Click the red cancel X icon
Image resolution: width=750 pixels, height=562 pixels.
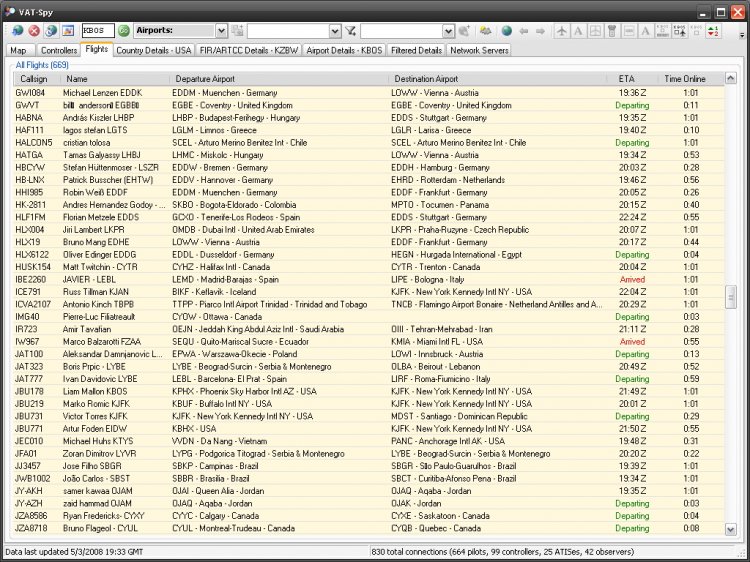34,31
